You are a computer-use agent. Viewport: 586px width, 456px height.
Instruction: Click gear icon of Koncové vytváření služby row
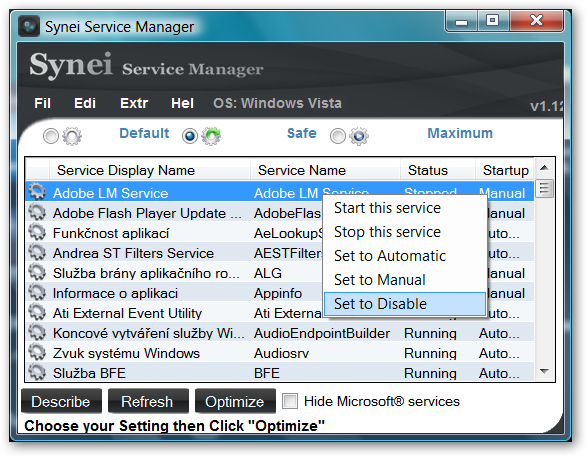tap(37, 332)
